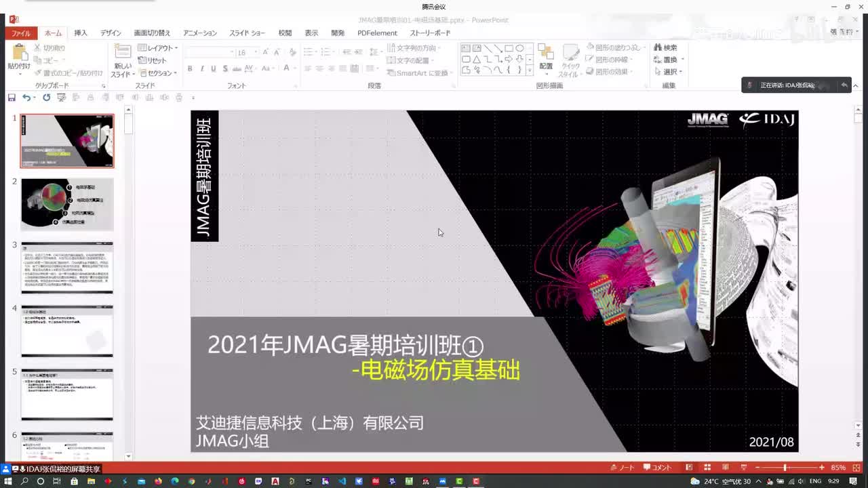This screenshot has height=488, width=868.
Task: Click the ENG language indicator in tray
Action: 815,481
